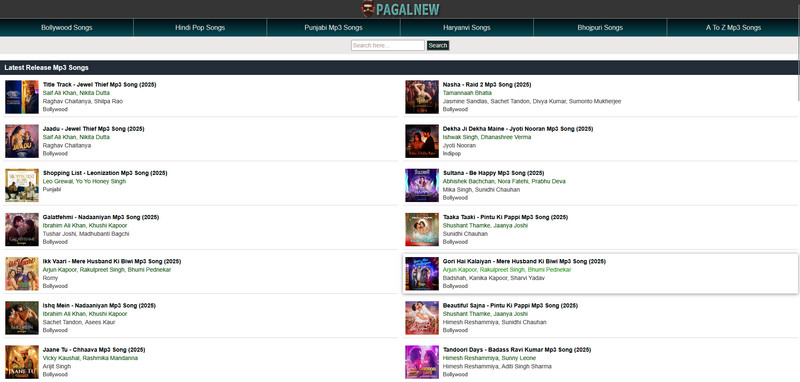Click 'Tushar Joshi, Madhubanti Bagchi' singers text
Viewport: 800px width, 382px height.
[x=86, y=234]
